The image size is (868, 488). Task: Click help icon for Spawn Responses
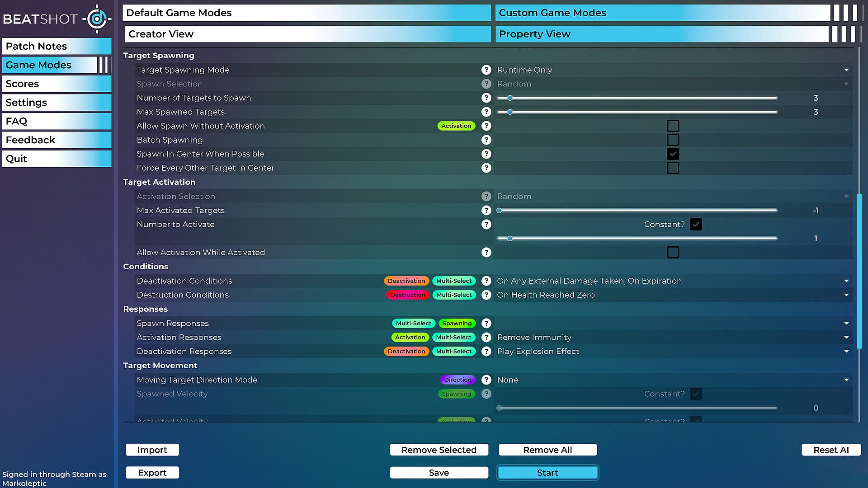(486, 323)
